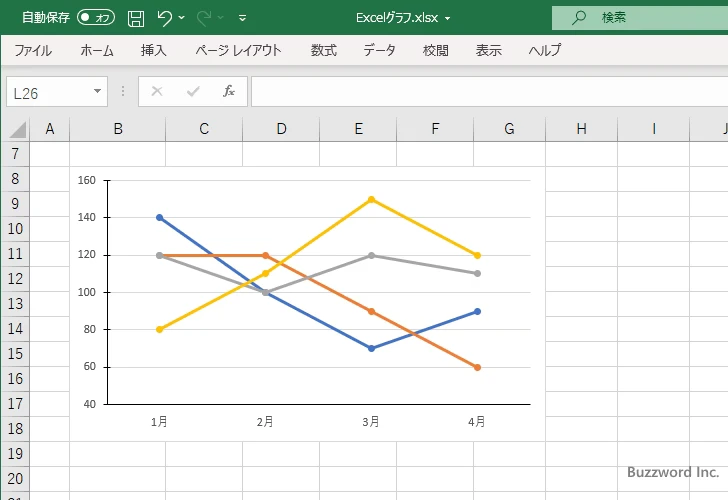The height and width of the screenshot is (500, 728).
Task: Click the 100 vertical axis label
Action: 86,292
